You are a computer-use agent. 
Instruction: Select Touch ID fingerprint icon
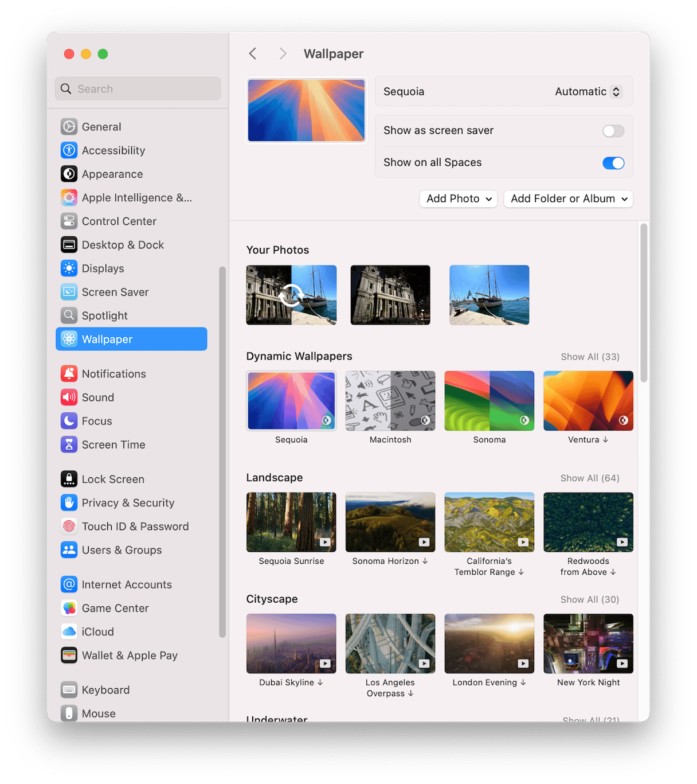point(69,526)
